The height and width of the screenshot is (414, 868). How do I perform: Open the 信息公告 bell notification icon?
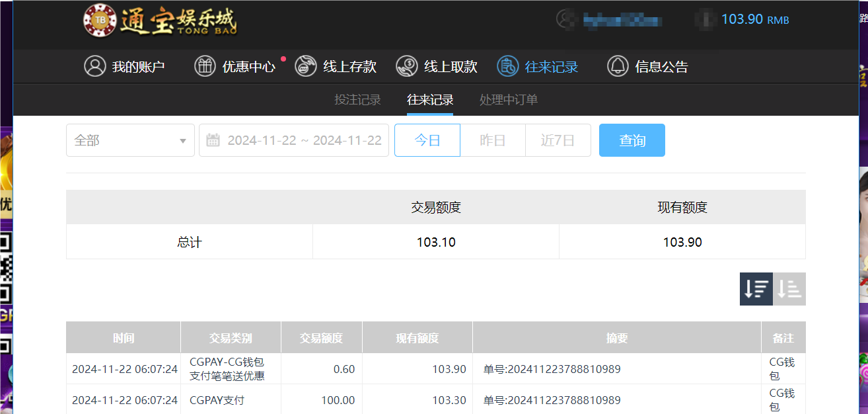point(618,66)
